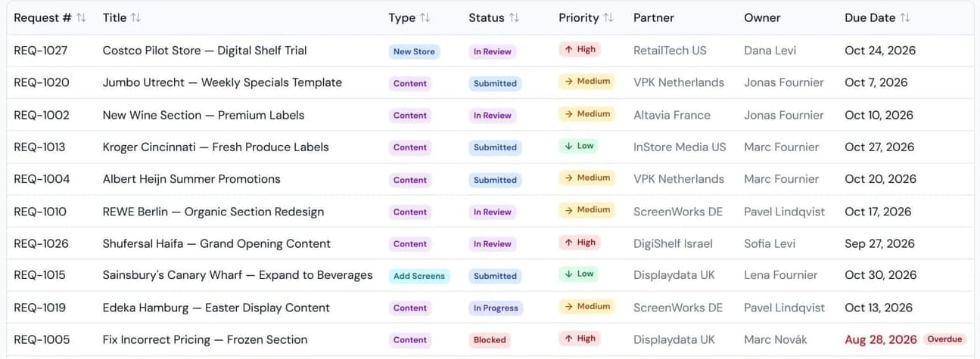Open Shufersal Haifa Grand Opening Content
The height and width of the screenshot is (359, 980).
[x=216, y=243]
